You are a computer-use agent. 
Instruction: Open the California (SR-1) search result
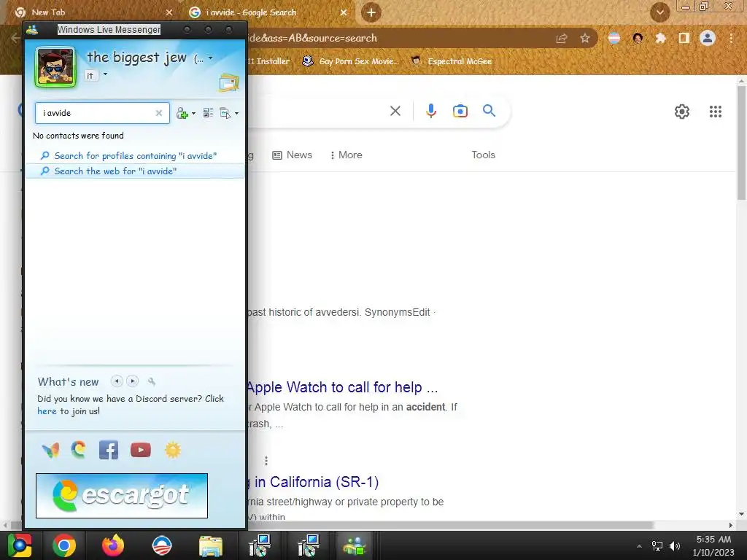click(313, 482)
